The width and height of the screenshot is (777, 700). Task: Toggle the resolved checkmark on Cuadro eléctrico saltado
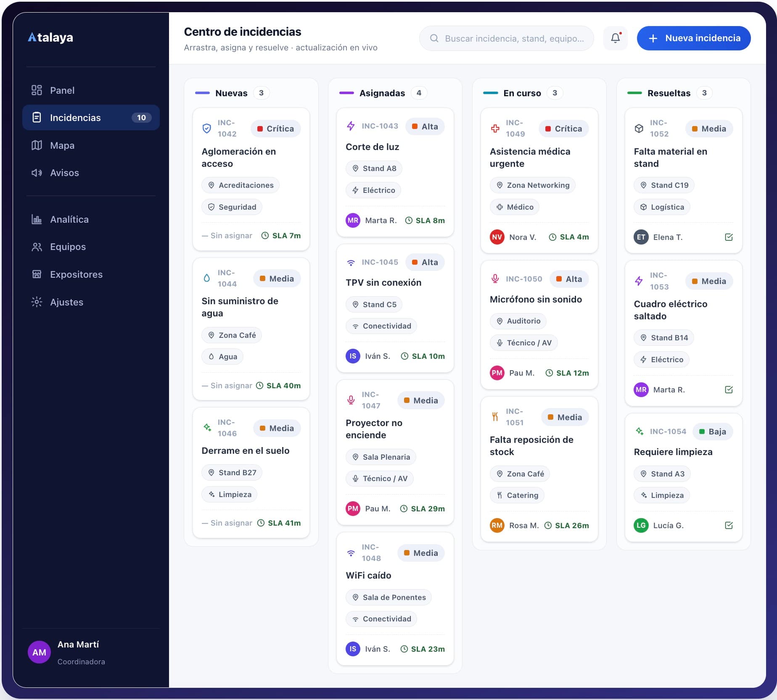coord(729,390)
